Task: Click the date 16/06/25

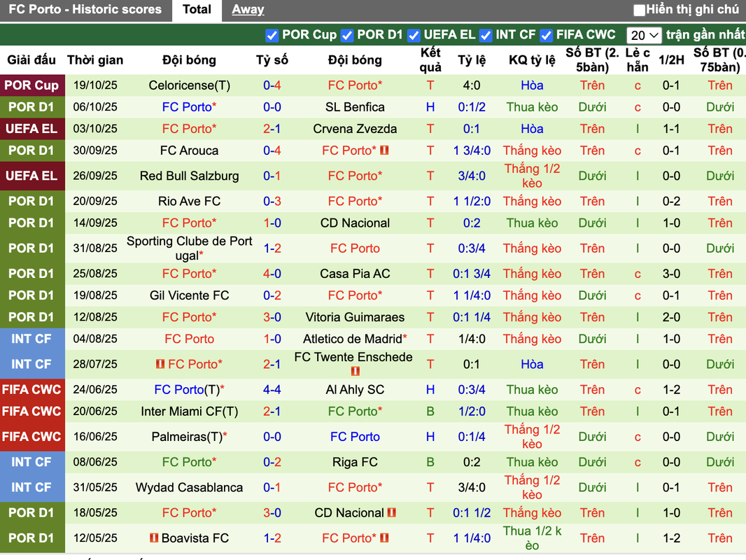Action: point(95,437)
